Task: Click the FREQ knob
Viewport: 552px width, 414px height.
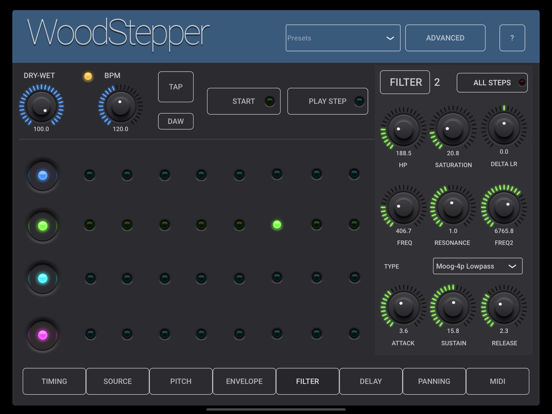Action: point(403,207)
